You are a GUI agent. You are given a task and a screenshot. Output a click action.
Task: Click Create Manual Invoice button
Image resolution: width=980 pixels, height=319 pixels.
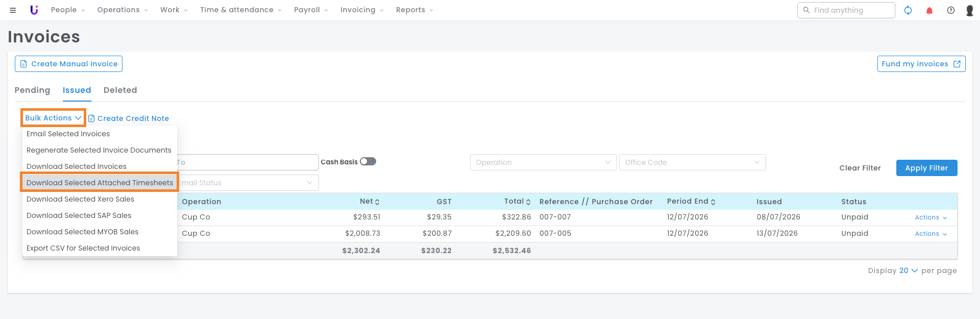pos(68,64)
